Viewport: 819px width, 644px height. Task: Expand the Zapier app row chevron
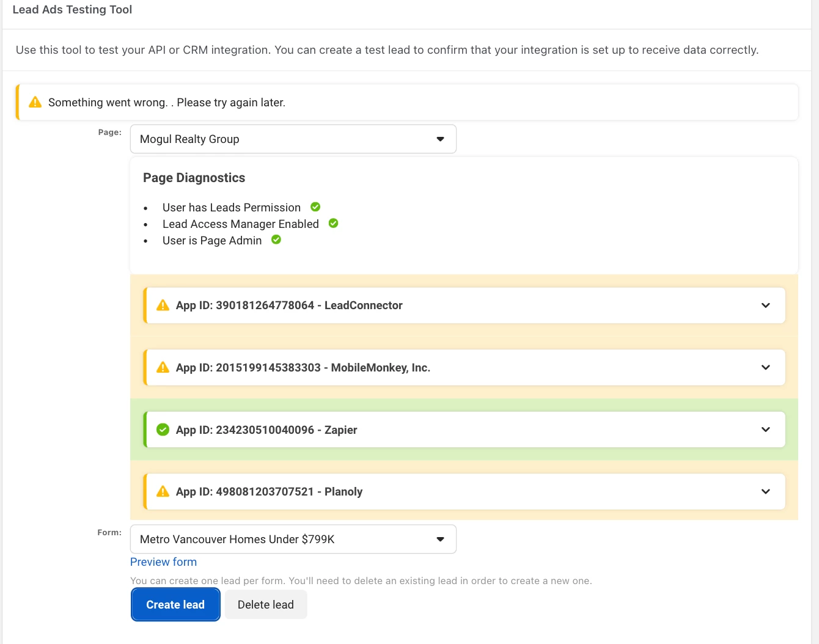[765, 430]
